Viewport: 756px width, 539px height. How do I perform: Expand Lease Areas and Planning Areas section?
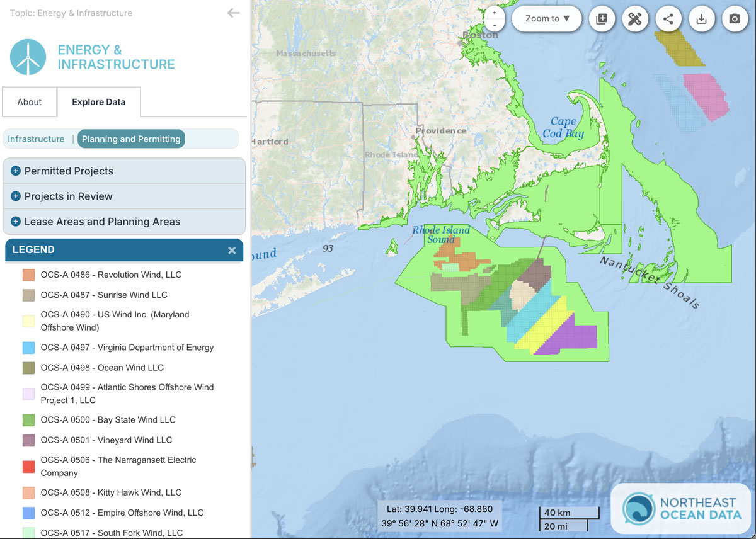click(124, 222)
